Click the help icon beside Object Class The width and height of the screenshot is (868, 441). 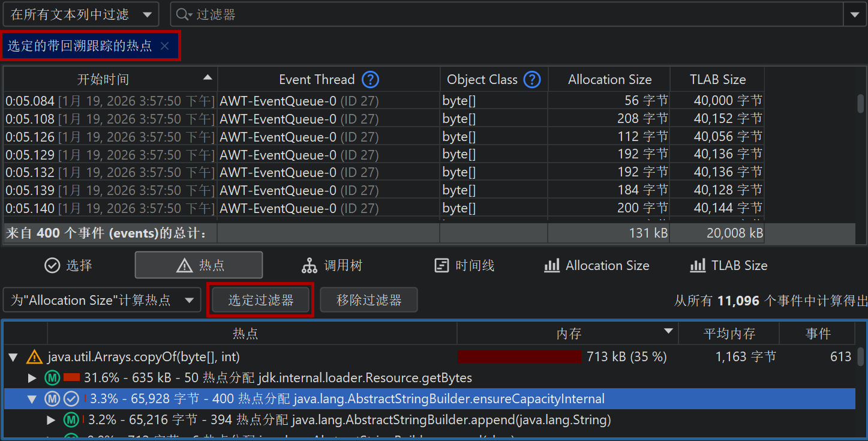[x=531, y=79]
